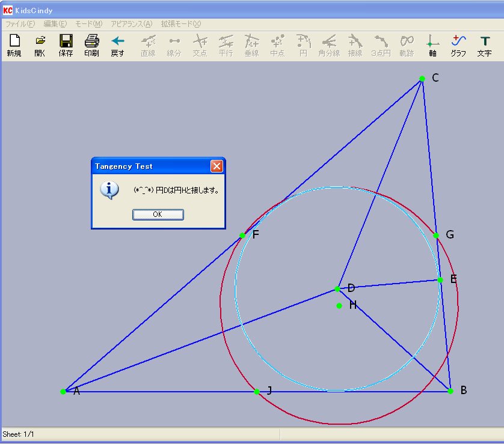Click the 新規 (New) toolbar icon
The height and width of the screenshot is (444, 504).
coord(14,46)
